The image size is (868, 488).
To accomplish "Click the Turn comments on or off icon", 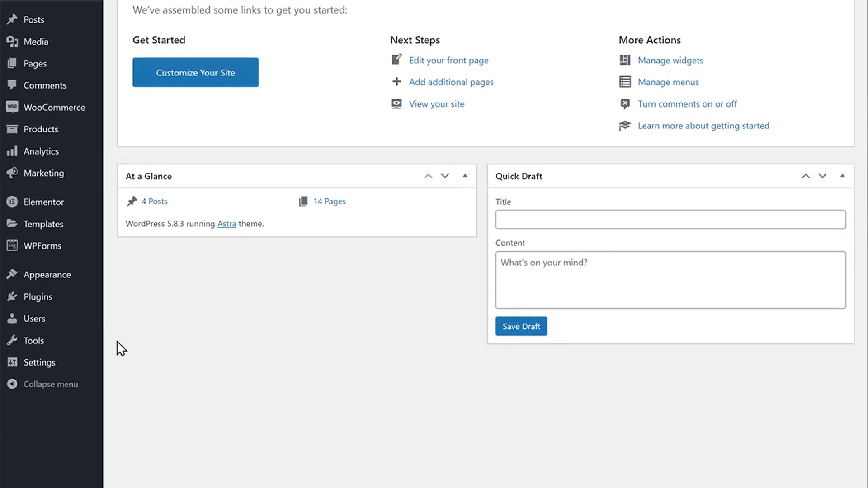I will [625, 104].
